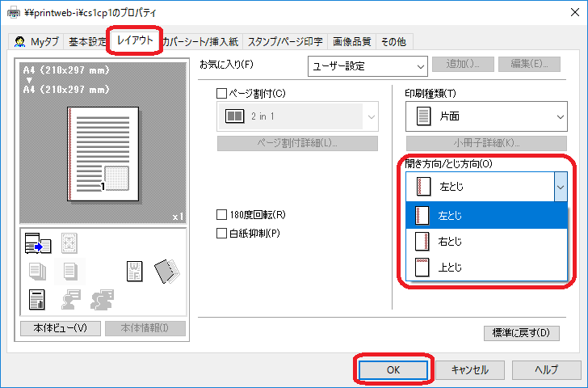Click the greyed two-users account icon
Viewport: 588px width, 388px height.
(x=102, y=299)
